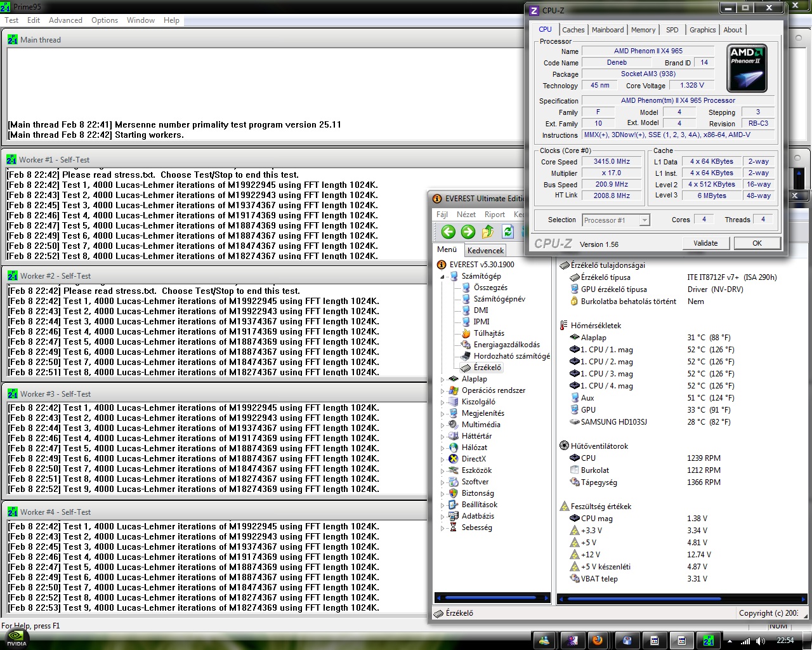Go back in EVEREST navigation
The image size is (812, 650).
(449, 232)
